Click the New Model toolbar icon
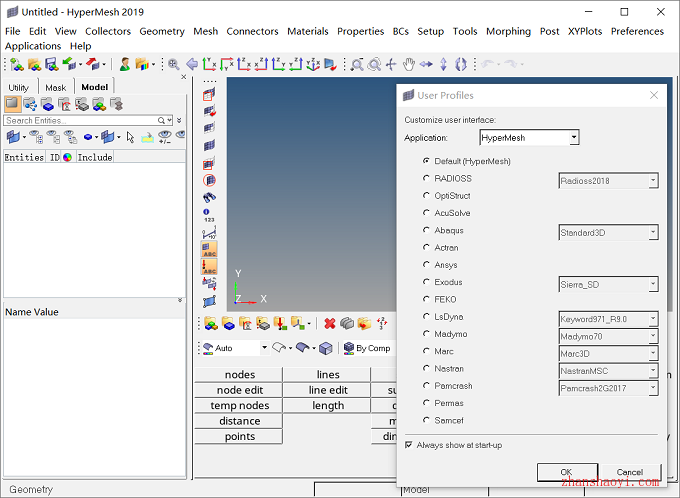Screen dimensions: 680x498 click(17, 65)
